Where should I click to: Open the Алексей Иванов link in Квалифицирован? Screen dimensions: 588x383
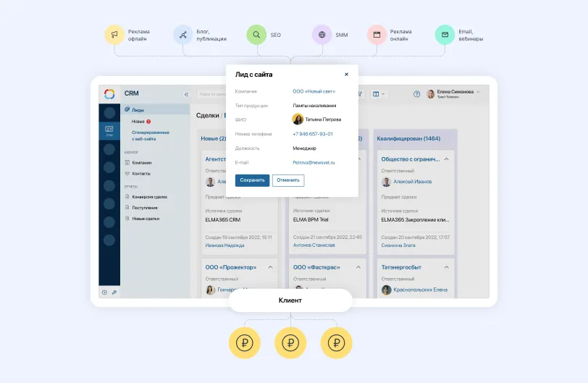click(x=413, y=182)
